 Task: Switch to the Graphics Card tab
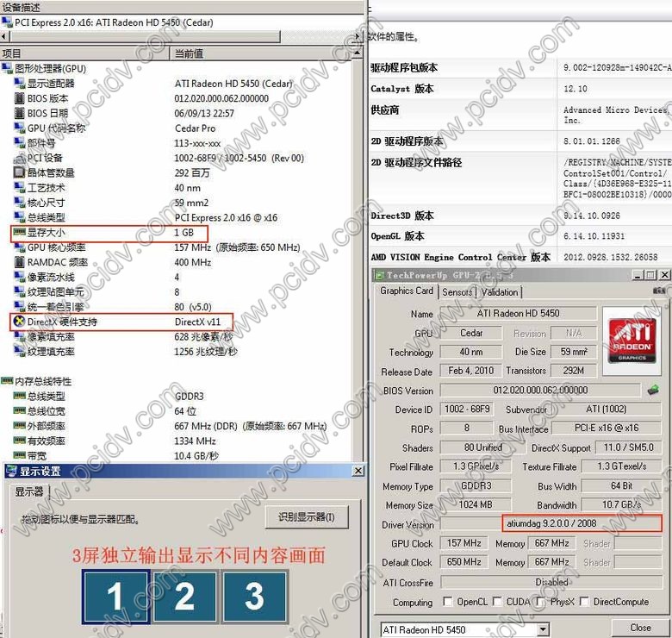[x=407, y=291]
